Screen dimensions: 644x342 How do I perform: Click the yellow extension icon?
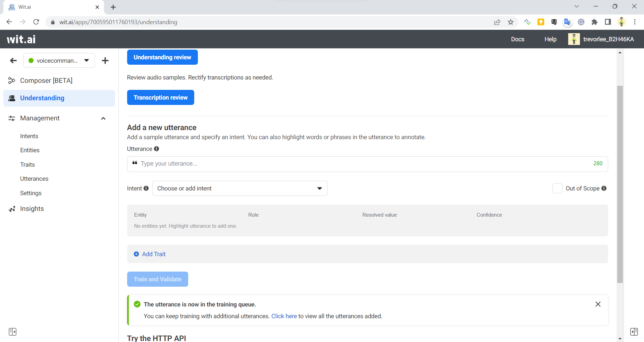[541, 22]
